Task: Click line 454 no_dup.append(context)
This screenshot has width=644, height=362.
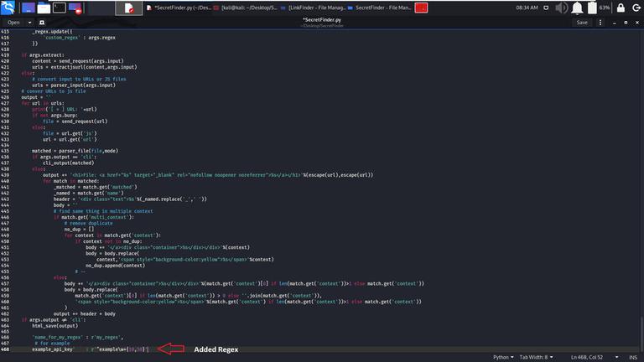Action: click(115, 266)
